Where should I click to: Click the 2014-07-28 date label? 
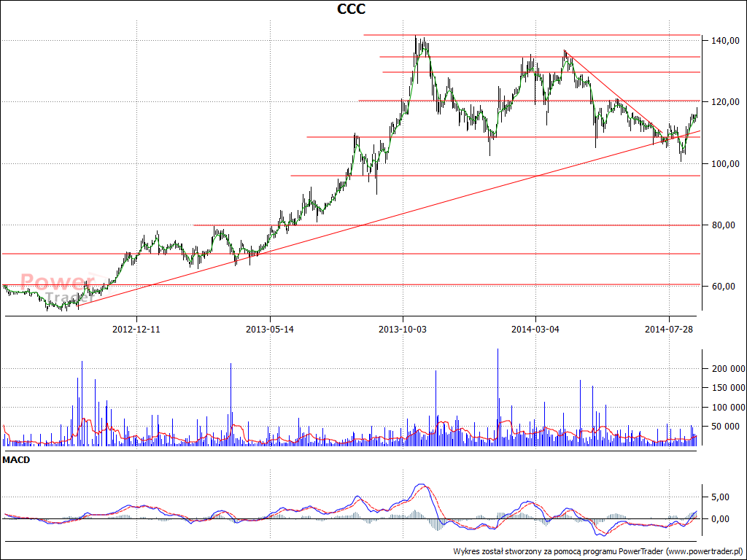tap(668, 329)
